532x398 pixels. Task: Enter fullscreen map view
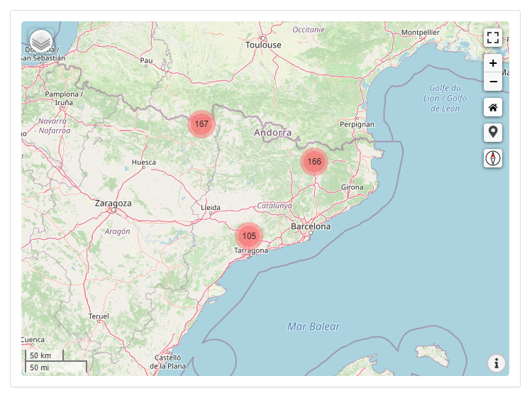pyautogui.click(x=493, y=38)
